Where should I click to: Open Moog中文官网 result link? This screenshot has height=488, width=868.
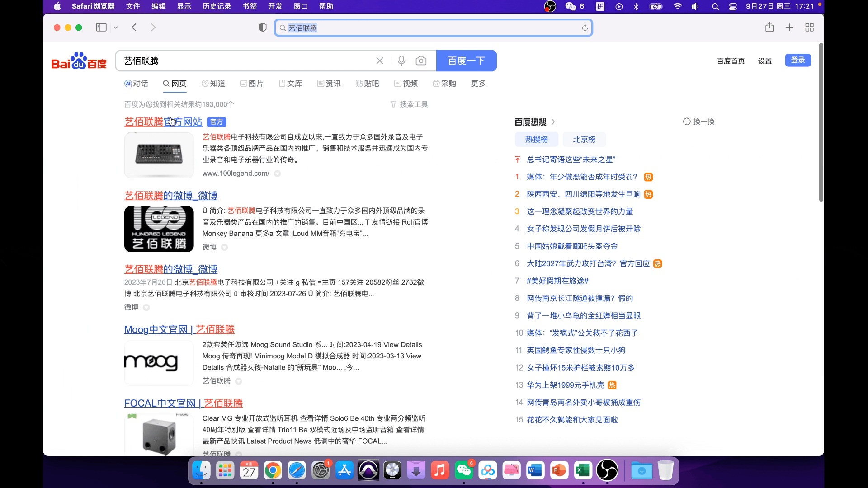click(179, 329)
